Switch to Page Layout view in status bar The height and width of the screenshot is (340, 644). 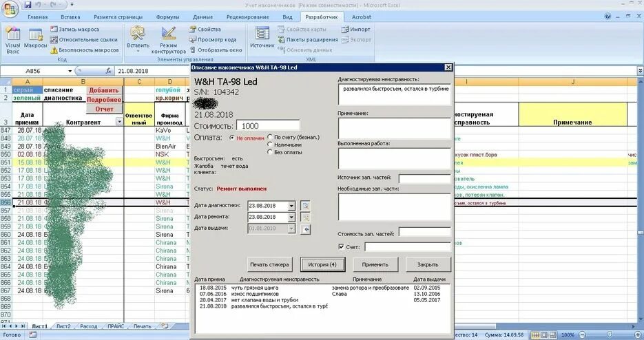(x=544, y=335)
